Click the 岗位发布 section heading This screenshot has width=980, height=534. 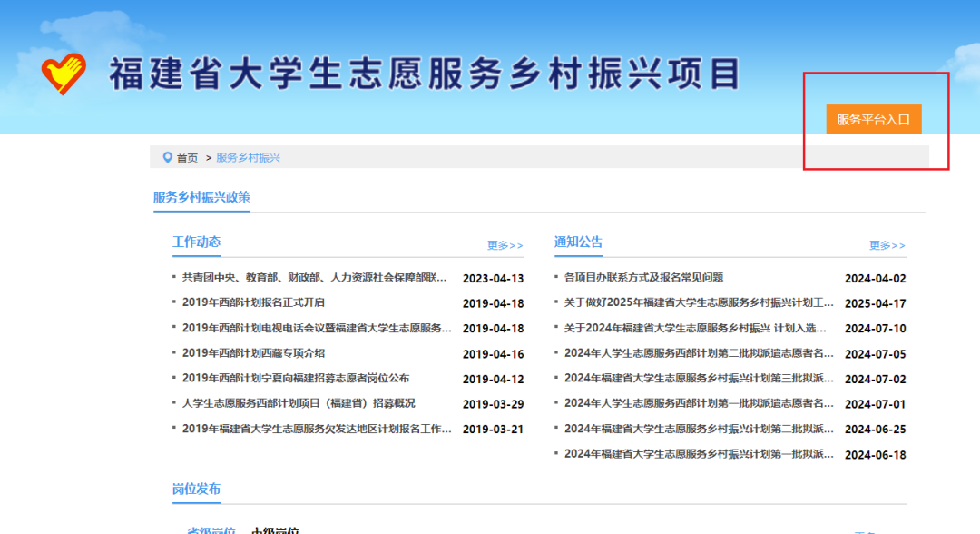click(197, 488)
